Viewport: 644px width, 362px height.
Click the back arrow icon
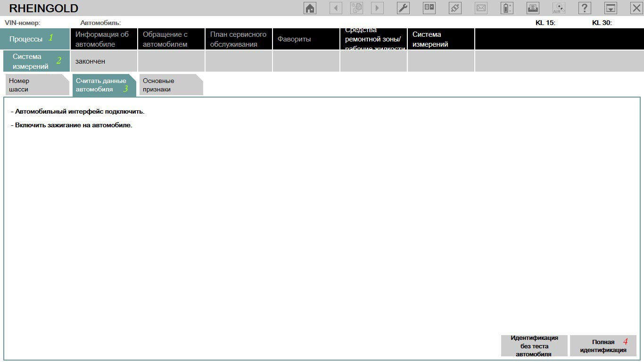click(336, 8)
